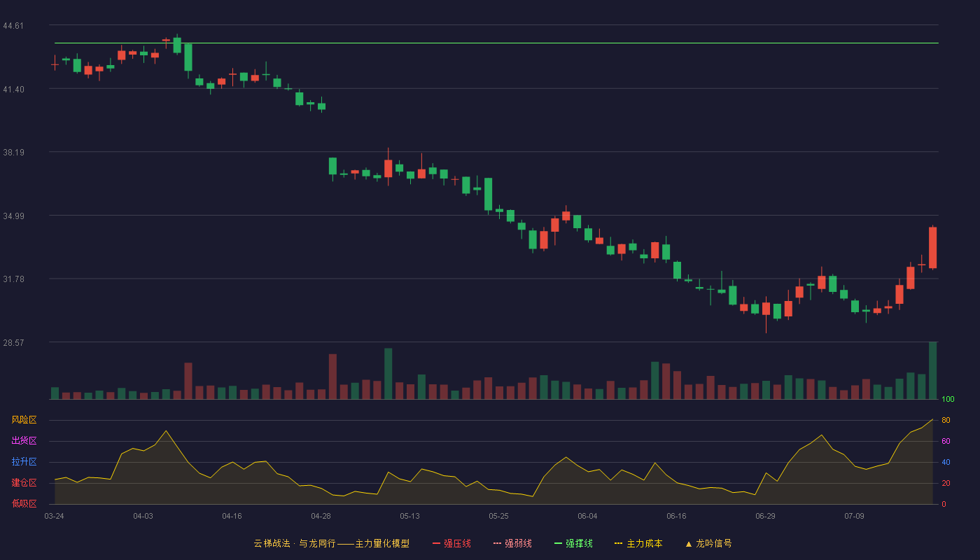Select the 建仓区 zone label
The image size is (980, 560).
[24, 483]
